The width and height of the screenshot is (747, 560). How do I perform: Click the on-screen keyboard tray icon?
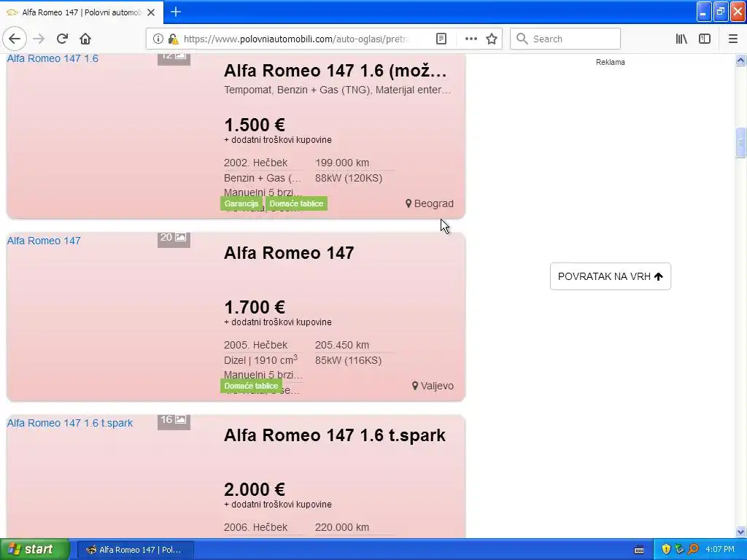point(639,550)
